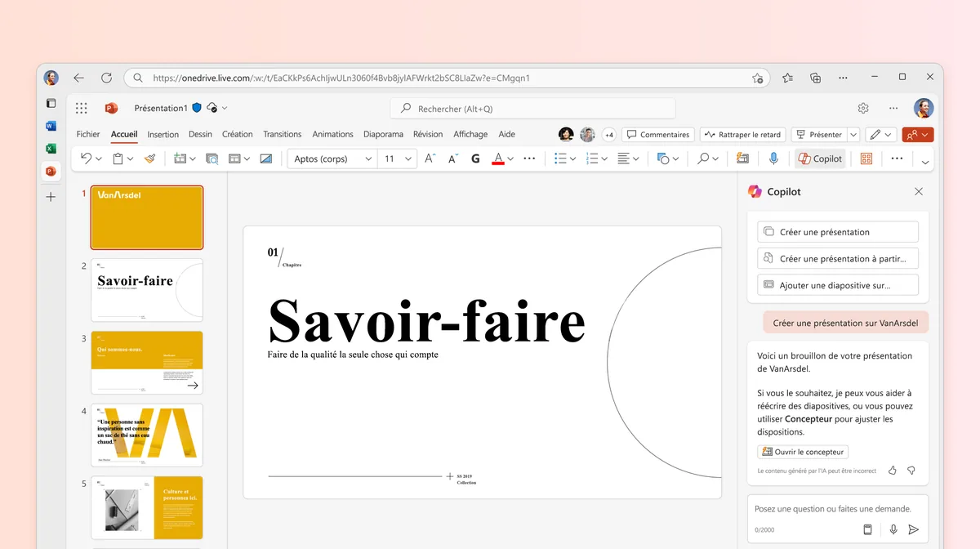The image size is (980, 549).
Task: Apply the red font color A swatch
Action: 498,158
